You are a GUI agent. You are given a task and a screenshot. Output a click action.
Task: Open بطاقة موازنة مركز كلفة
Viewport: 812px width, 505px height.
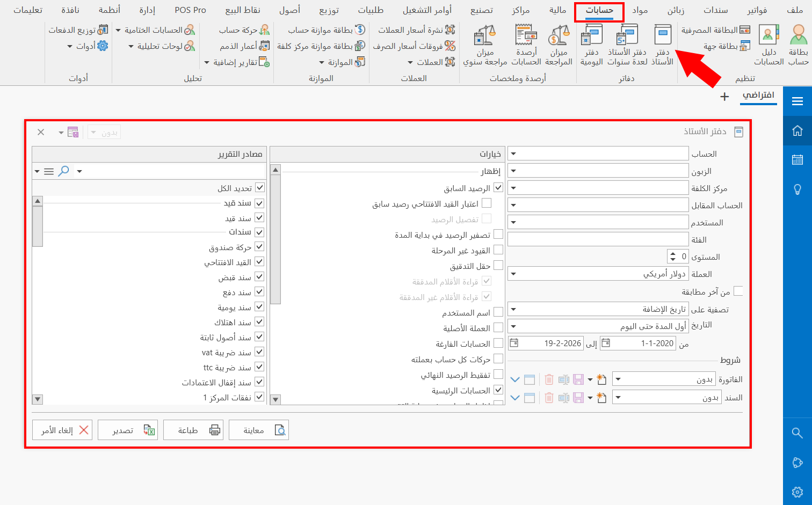321,46
